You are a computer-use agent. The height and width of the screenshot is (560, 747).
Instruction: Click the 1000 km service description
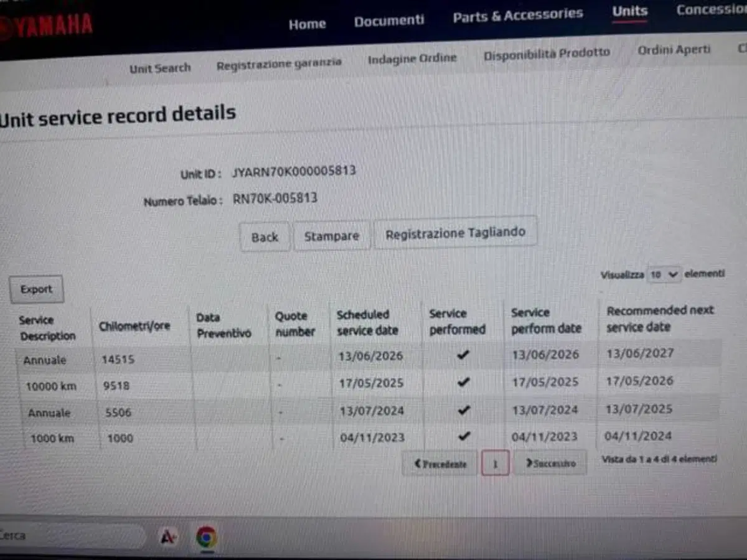click(x=52, y=438)
